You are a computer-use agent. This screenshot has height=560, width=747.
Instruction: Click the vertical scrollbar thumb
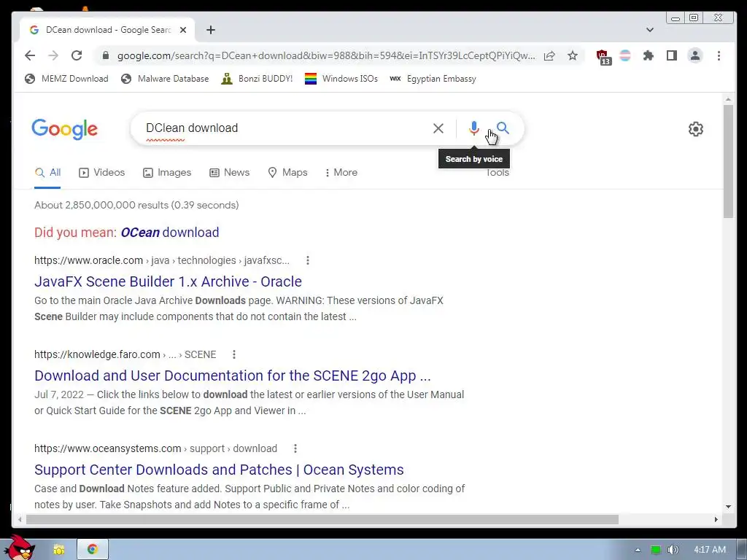click(x=728, y=161)
